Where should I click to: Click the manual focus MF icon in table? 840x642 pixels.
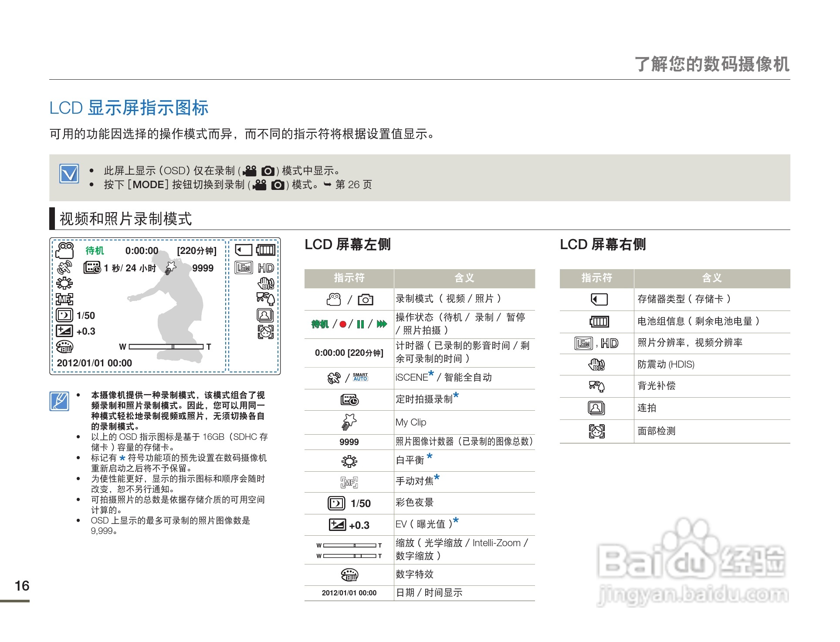(x=349, y=482)
